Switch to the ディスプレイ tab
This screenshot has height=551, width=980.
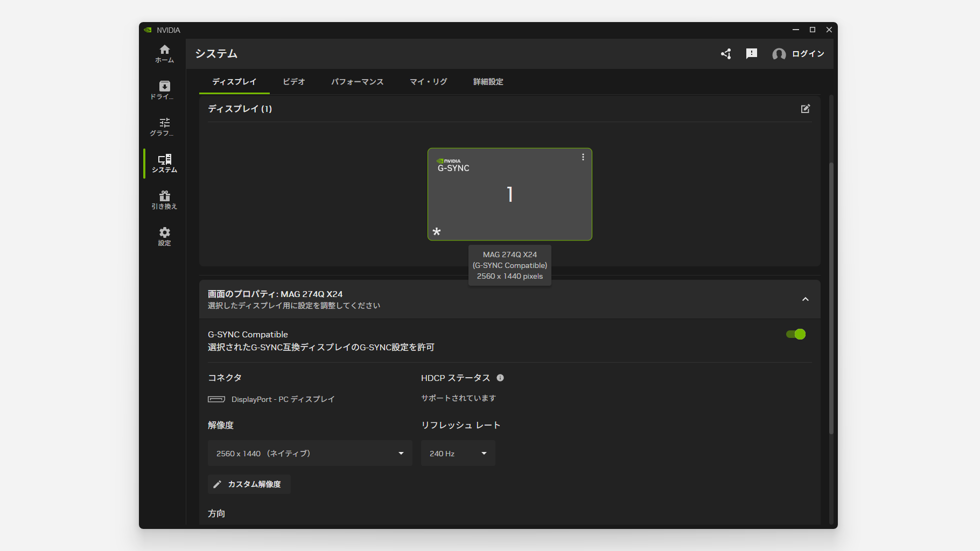[234, 82]
